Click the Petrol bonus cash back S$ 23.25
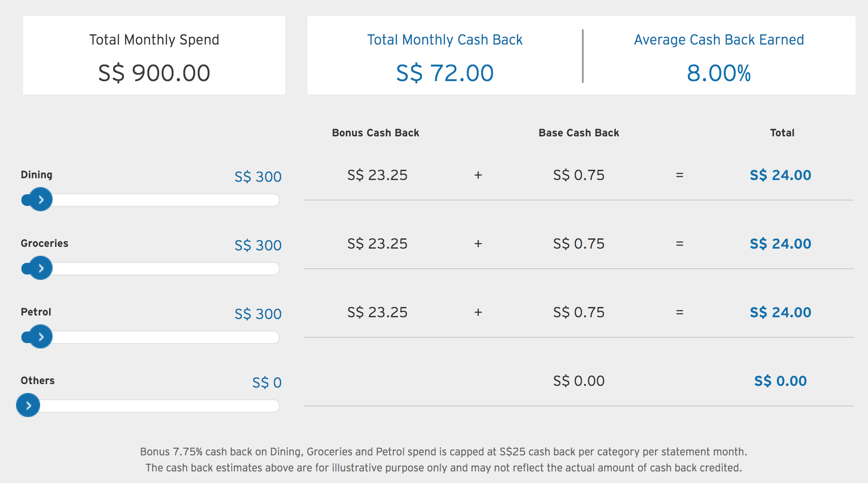The image size is (868, 483). (377, 312)
